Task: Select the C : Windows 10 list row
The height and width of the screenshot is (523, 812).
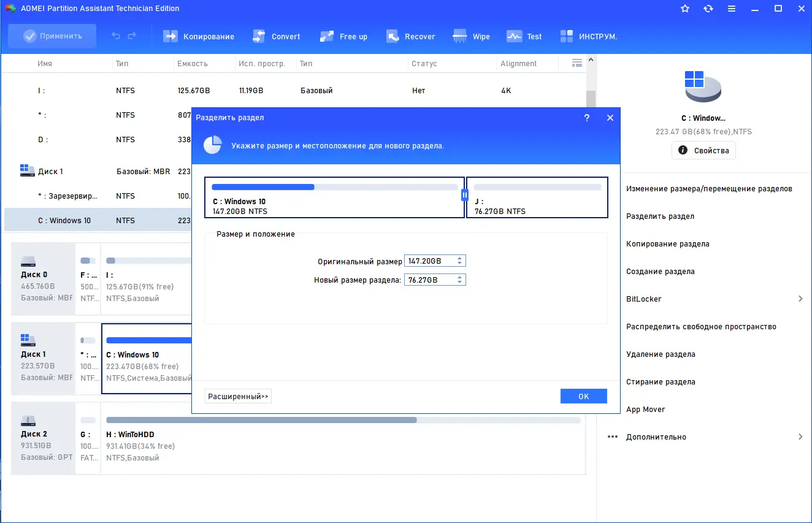Action: tap(98, 221)
